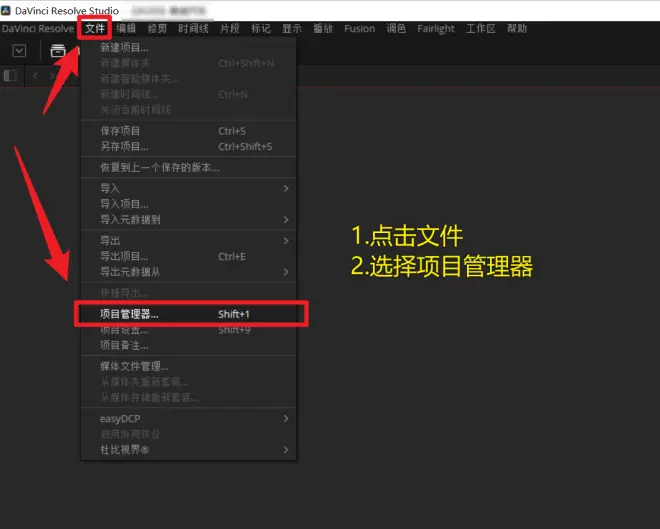Go back with the left chevron
660x529 pixels.
(36, 76)
